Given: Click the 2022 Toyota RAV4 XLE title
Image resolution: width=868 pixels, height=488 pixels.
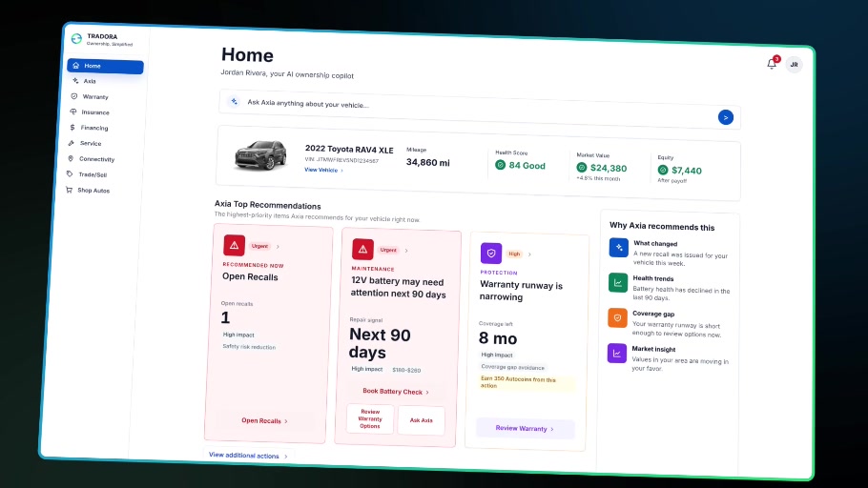Looking at the screenshot, I should 349,150.
